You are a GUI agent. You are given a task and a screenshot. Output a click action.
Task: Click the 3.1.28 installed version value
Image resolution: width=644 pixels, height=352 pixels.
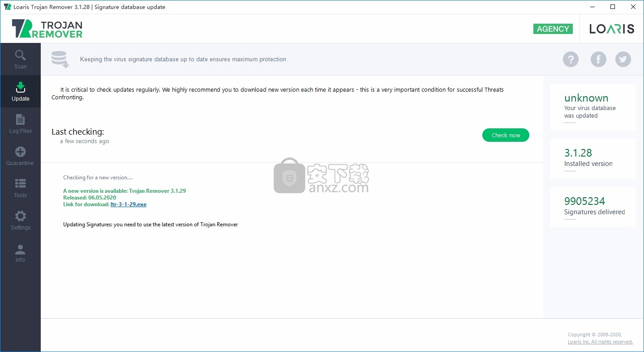tap(578, 153)
